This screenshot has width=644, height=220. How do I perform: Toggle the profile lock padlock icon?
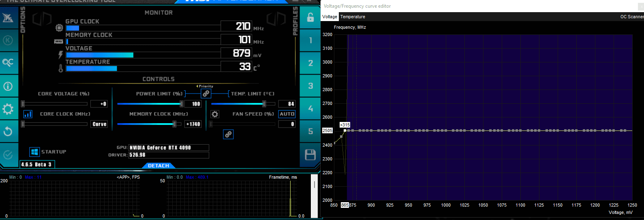tap(310, 17)
